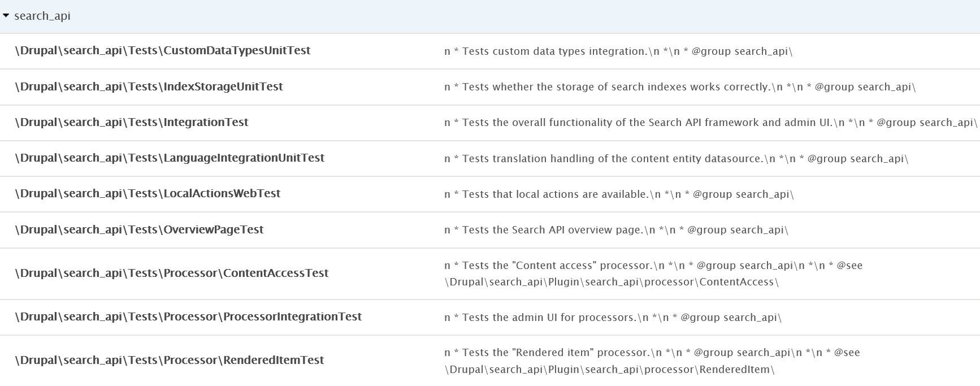The height and width of the screenshot is (386, 980).
Task: Select the Processor\ProcessorIntegrationTest test name
Action: (x=188, y=316)
